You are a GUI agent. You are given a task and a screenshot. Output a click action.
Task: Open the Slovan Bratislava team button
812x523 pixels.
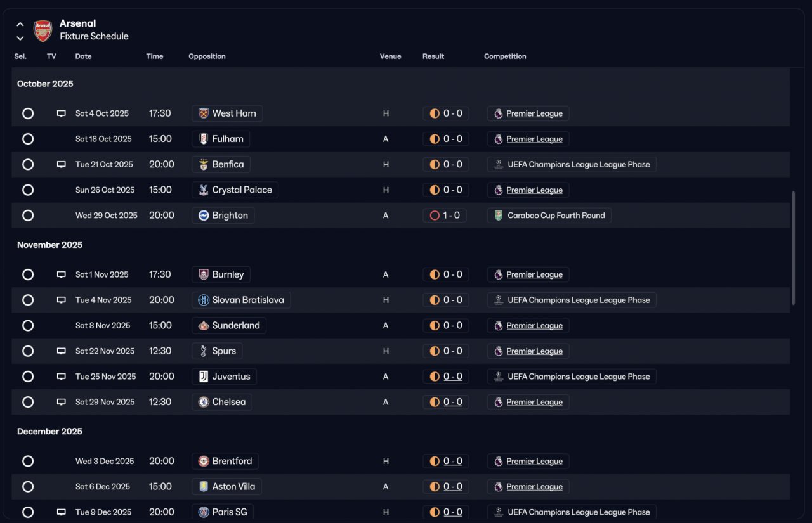[x=241, y=300]
